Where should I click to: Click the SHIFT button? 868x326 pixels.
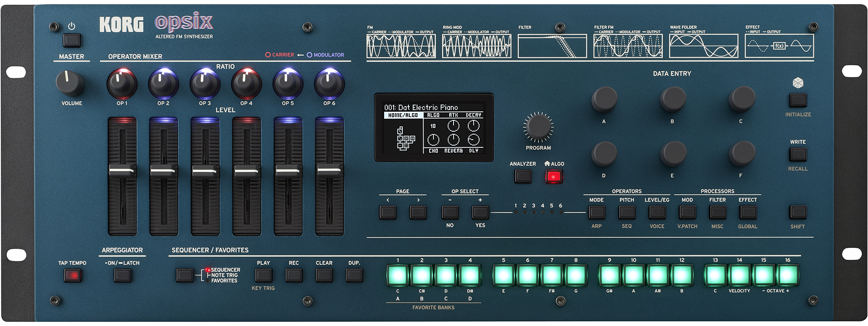pyautogui.click(x=798, y=212)
